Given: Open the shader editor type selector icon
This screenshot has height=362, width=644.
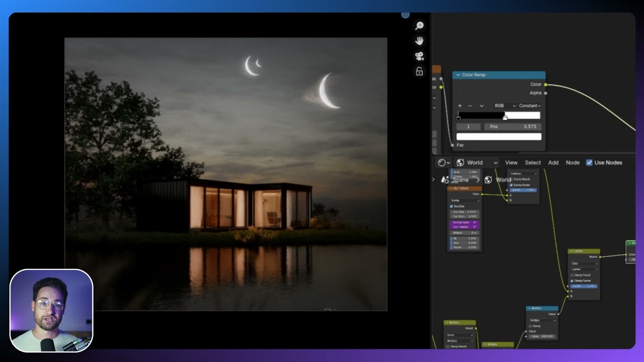Looking at the screenshot, I should click(x=444, y=163).
